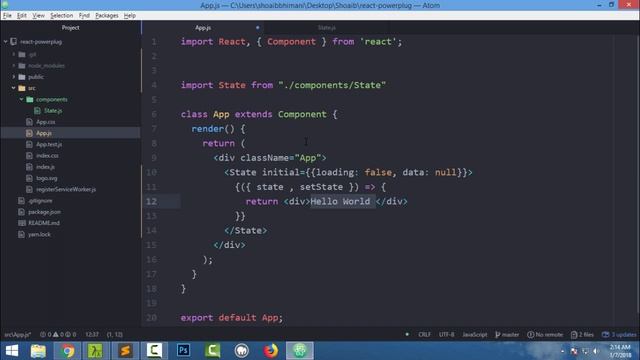Screen dimensions: 640x360
Task: Open logo.svg in the tree
Action: (47, 178)
